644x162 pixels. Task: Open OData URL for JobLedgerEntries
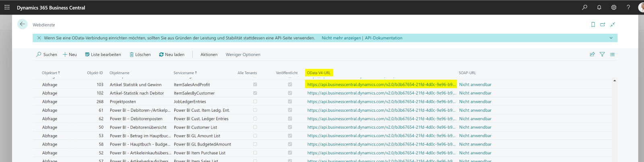(x=381, y=102)
